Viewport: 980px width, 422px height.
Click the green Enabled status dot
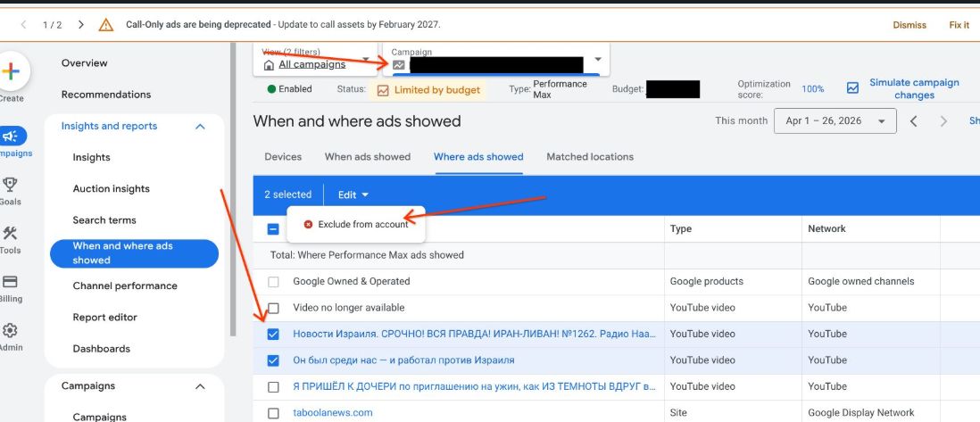click(271, 89)
